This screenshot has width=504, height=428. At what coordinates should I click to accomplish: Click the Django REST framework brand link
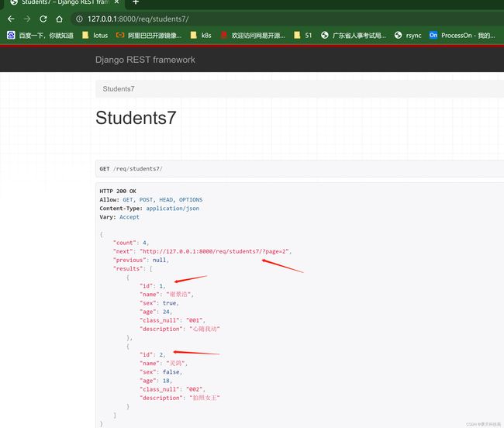[x=145, y=60]
